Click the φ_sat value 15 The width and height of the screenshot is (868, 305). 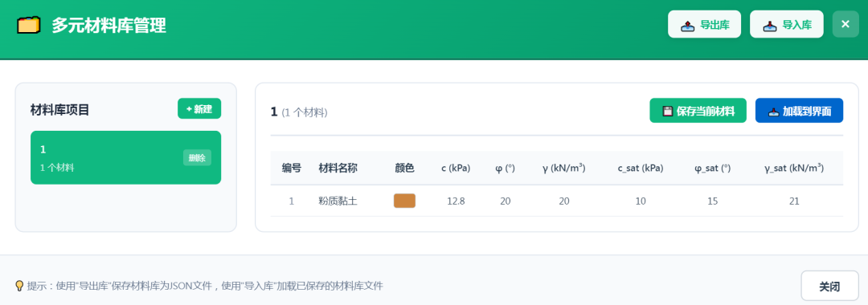(712, 201)
